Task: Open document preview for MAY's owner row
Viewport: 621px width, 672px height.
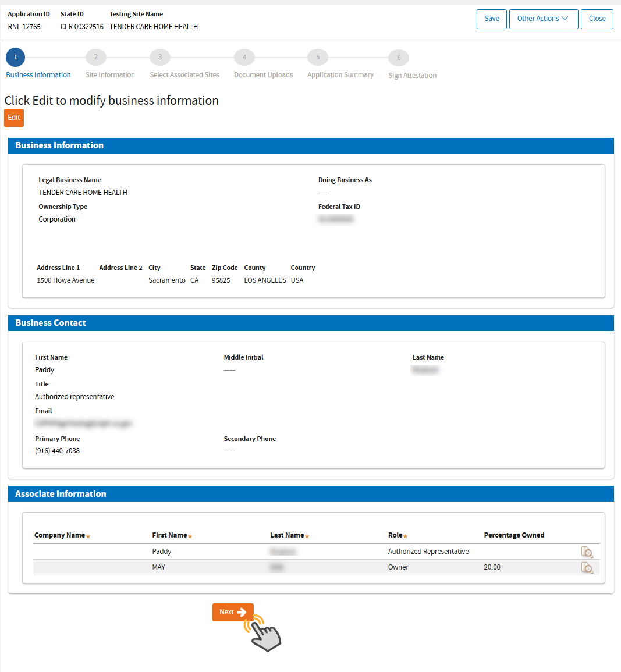Action: [587, 567]
